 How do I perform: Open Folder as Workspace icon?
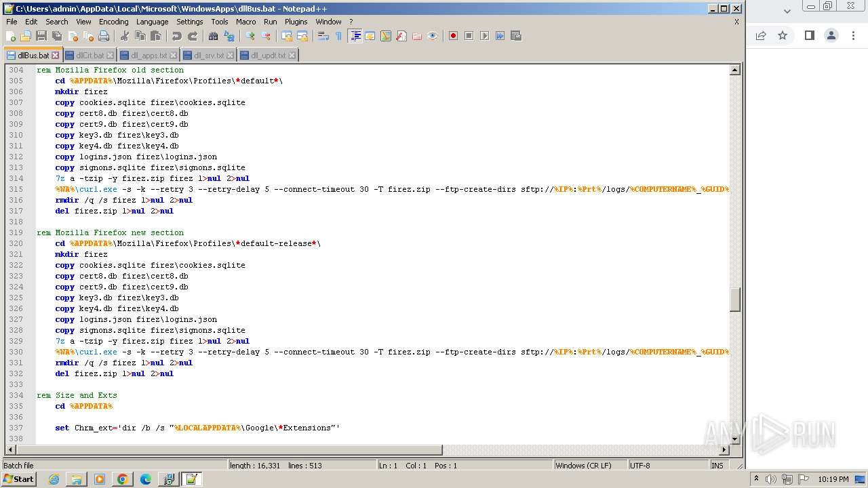pyautogui.click(x=417, y=36)
